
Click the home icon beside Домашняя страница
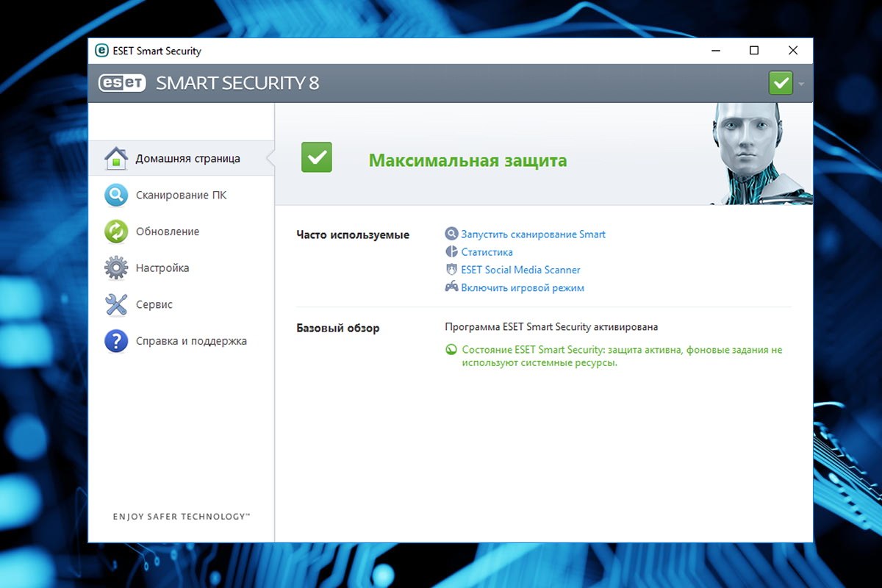tap(116, 158)
